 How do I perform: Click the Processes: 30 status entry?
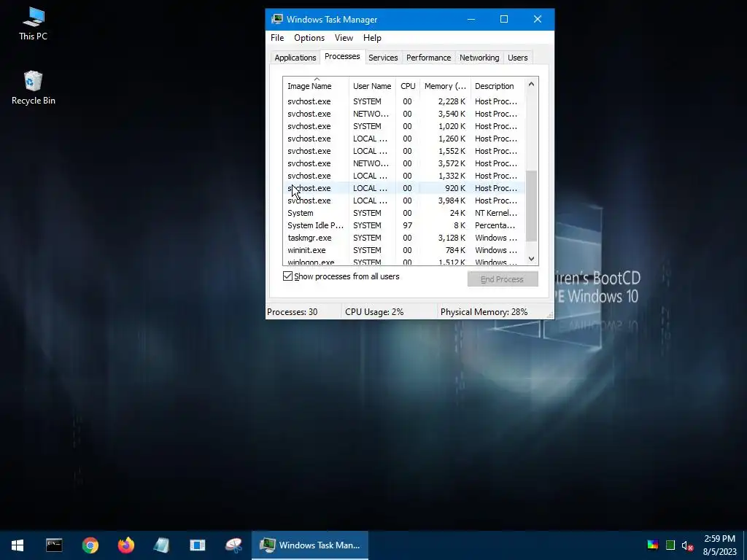tap(293, 312)
